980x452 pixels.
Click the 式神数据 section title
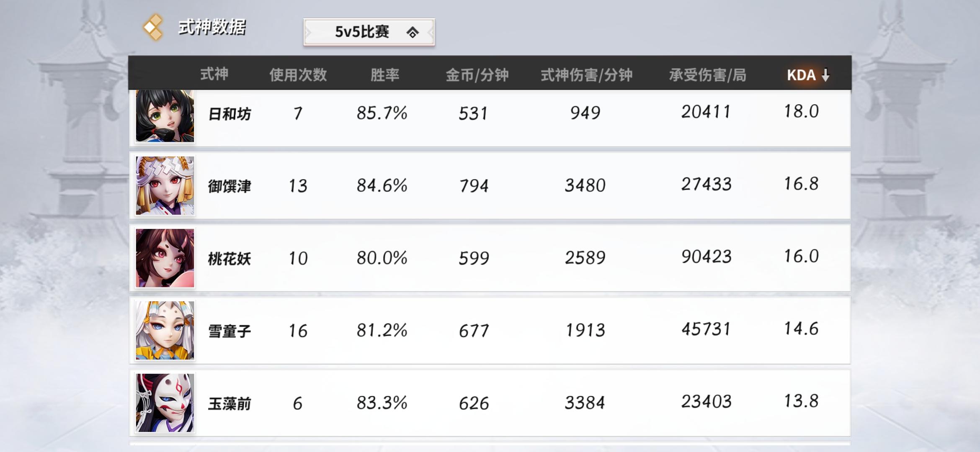(x=212, y=28)
